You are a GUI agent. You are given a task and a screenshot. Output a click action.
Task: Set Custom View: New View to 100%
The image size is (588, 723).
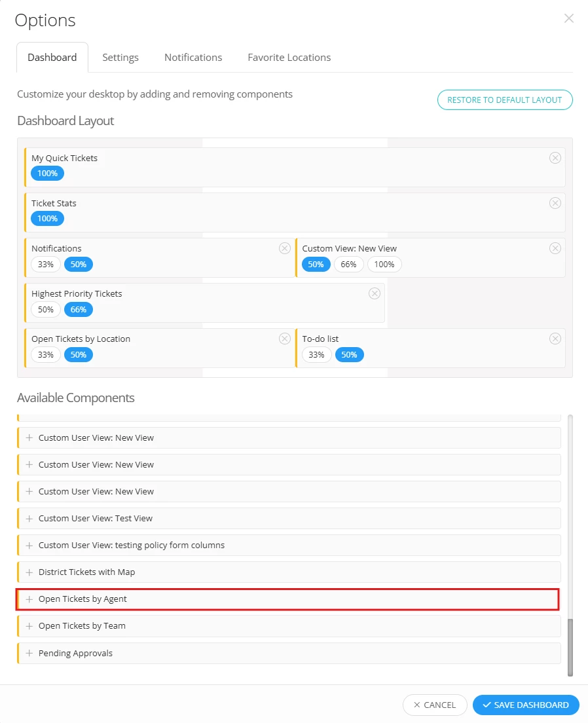(384, 264)
